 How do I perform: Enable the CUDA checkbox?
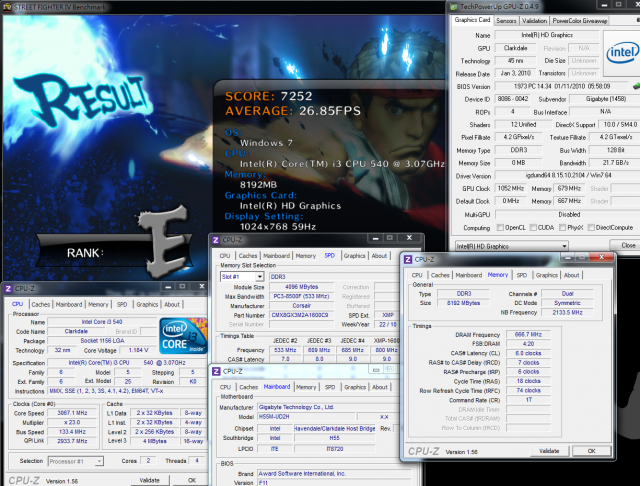[x=533, y=227]
